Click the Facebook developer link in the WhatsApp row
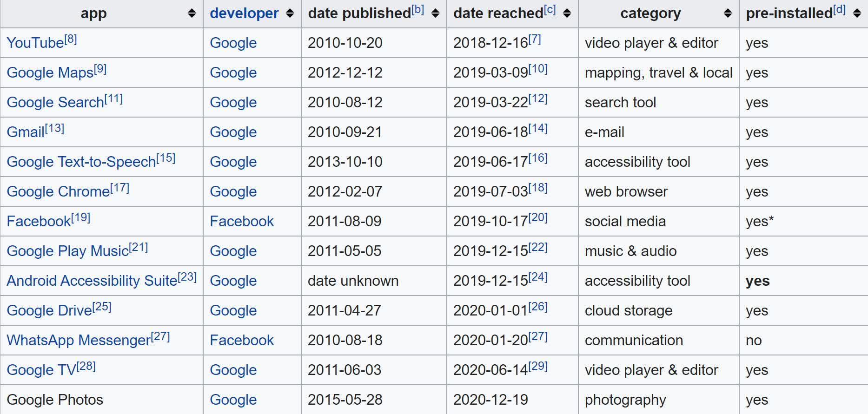The height and width of the screenshot is (414, 868). pyautogui.click(x=242, y=340)
